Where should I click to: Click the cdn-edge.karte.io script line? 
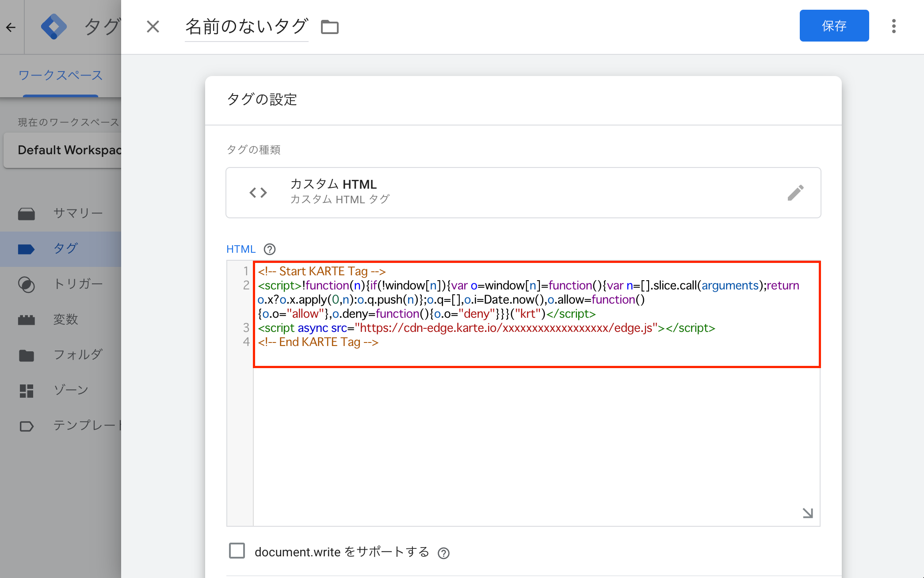pyautogui.click(x=486, y=328)
